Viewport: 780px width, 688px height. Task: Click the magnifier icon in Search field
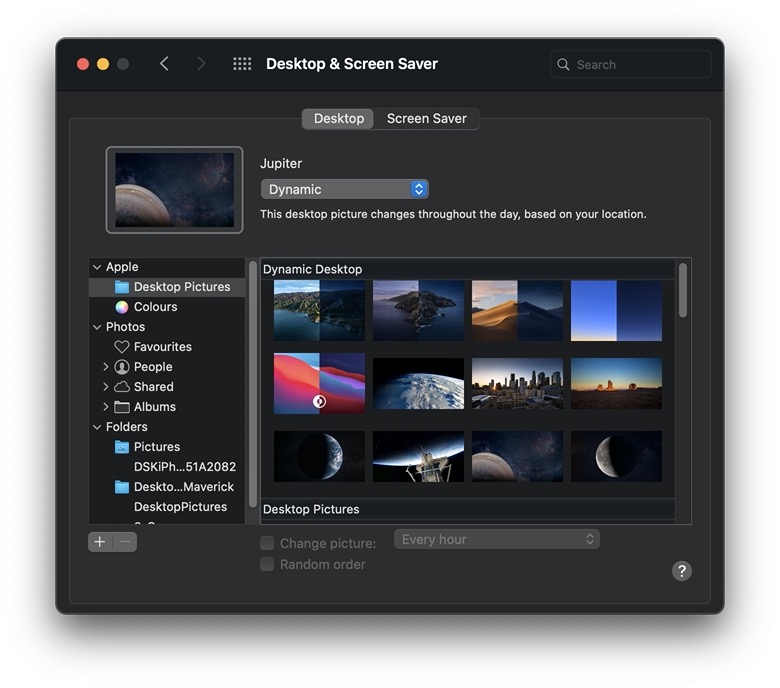pyautogui.click(x=563, y=64)
